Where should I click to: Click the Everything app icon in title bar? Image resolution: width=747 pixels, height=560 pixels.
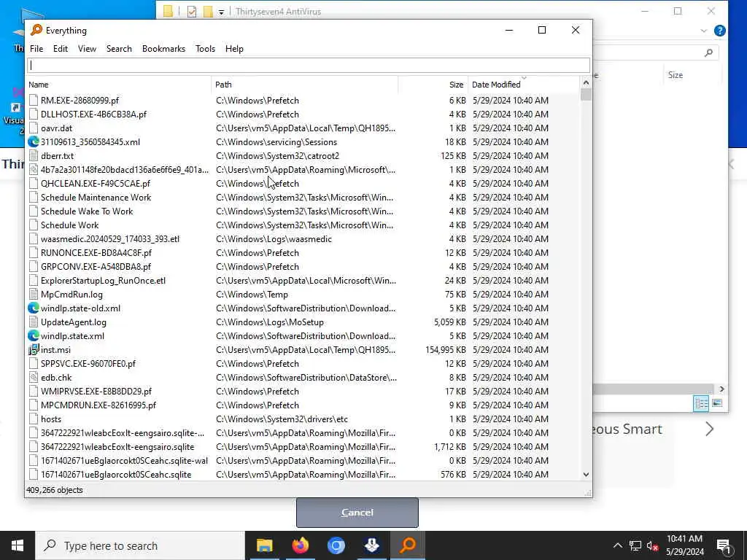[x=36, y=30]
